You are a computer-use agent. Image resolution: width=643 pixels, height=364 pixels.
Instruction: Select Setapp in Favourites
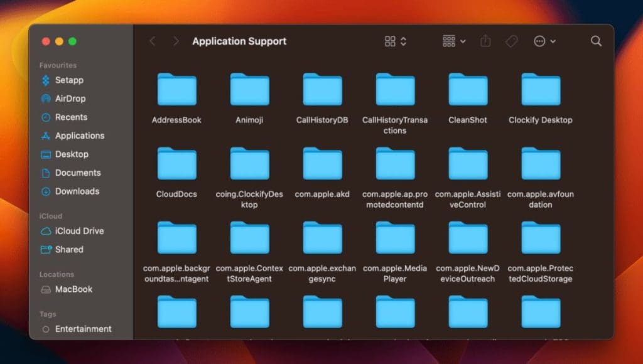click(62, 80)
